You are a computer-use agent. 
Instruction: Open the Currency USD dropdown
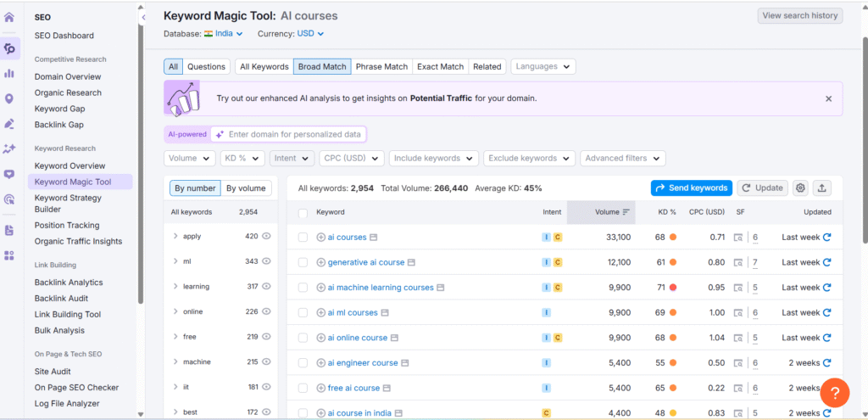pos(310,33)
